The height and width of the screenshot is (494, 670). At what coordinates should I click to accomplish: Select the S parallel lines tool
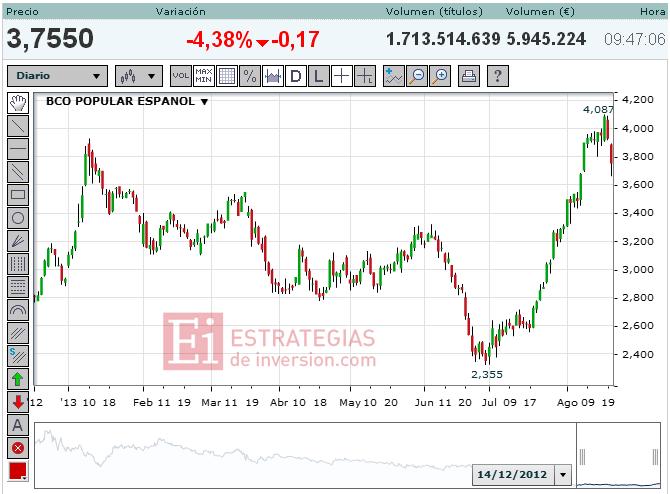pyautogui.click(x=18, y=356)
